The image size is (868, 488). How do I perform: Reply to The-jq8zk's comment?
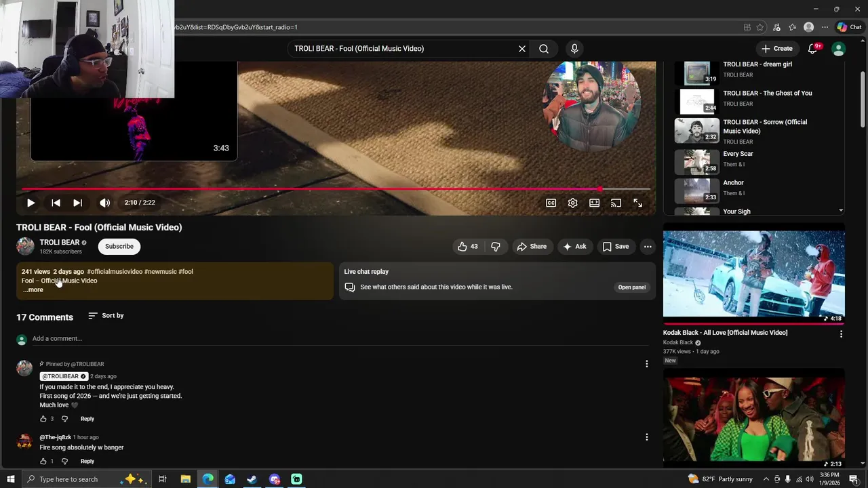[87, 462]
